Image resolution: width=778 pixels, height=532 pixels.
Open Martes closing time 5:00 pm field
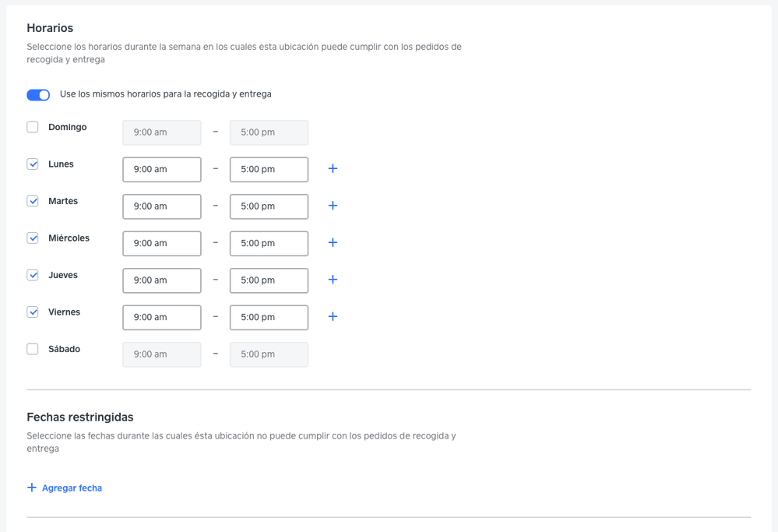tap(269, 206)
